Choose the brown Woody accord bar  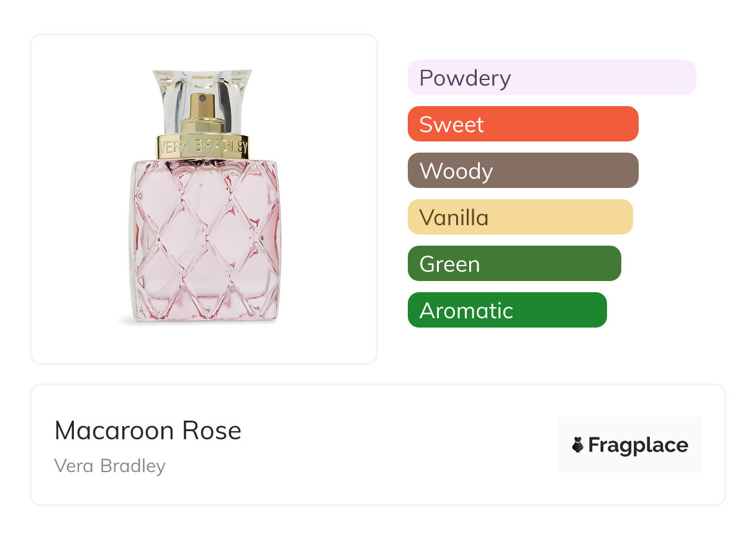523,171
